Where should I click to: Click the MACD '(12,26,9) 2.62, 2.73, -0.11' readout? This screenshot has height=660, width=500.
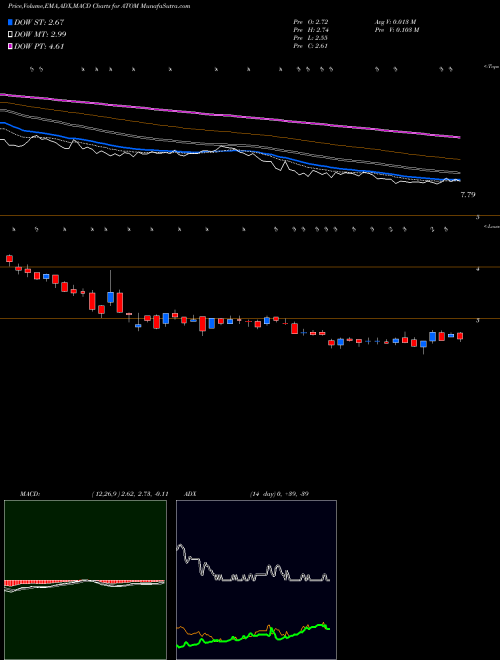(130, 494)
